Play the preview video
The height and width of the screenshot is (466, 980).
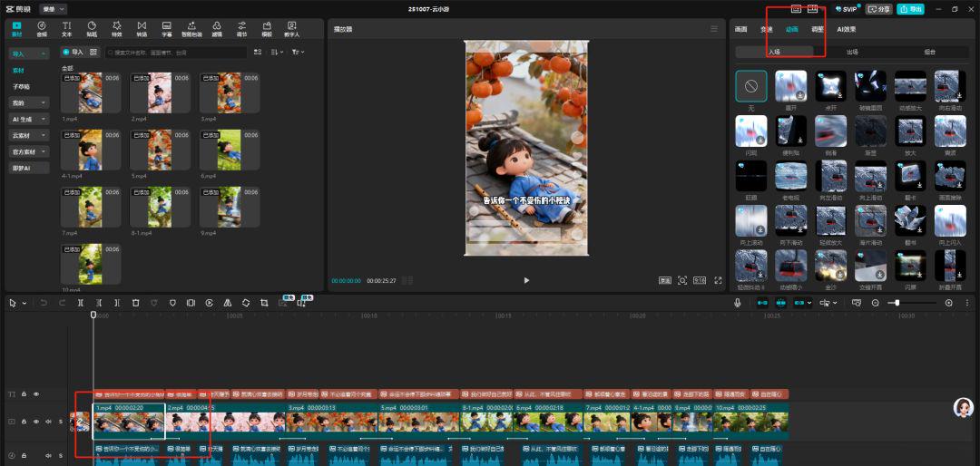(x=526, y=280)
